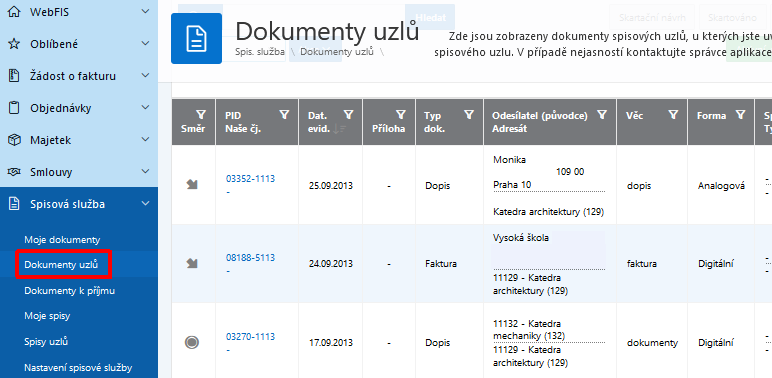Image resolution: width=772 pixels, height=378 pixels.
Task: Expand the Smlouvy menu chevron
Action: (145, 172)
